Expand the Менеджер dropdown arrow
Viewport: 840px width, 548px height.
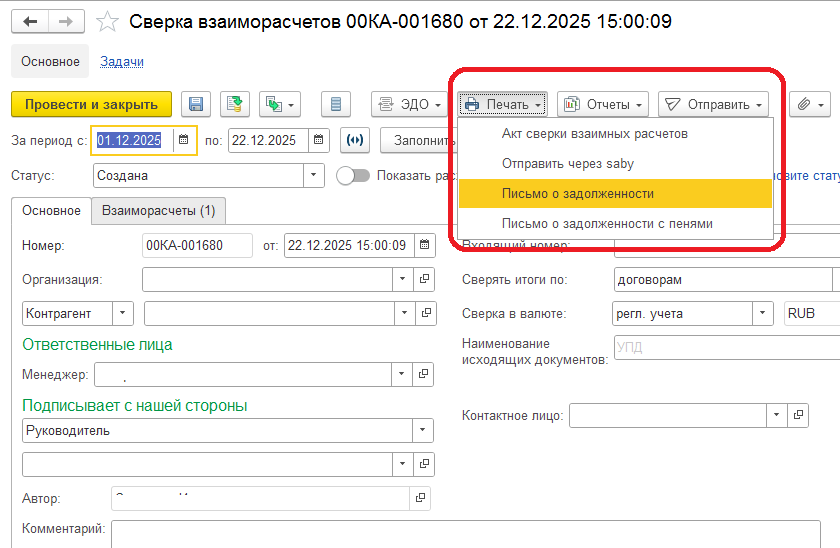tap(402, 374)
